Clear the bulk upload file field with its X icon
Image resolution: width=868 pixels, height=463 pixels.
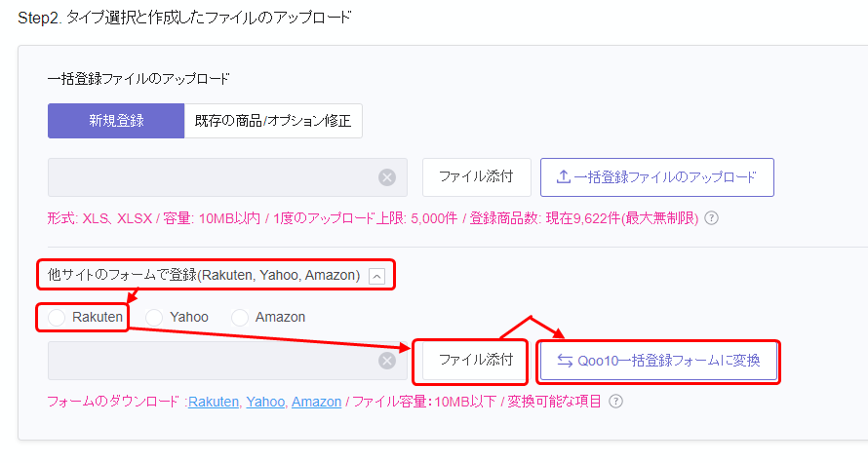(x=387, y=177)
